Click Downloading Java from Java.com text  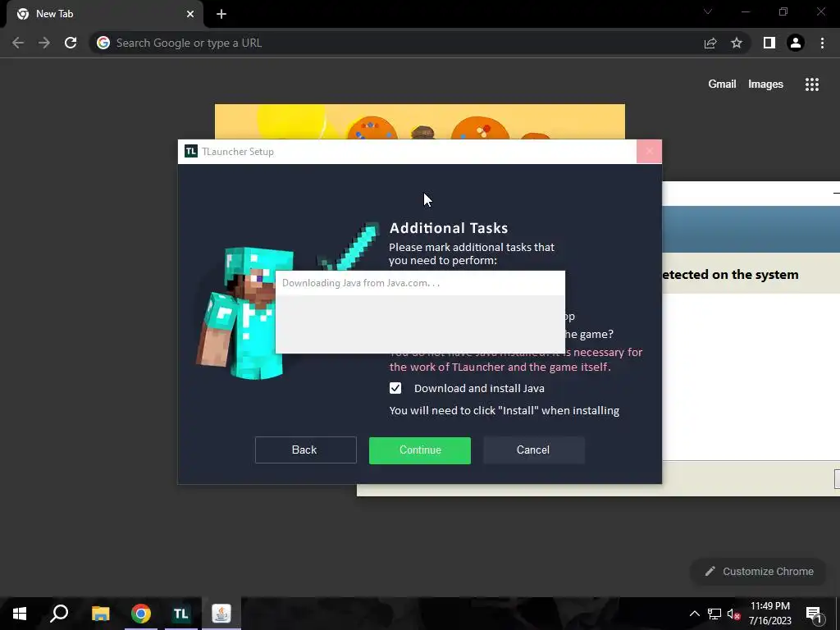pyautogui.click(x=361, y=283)
